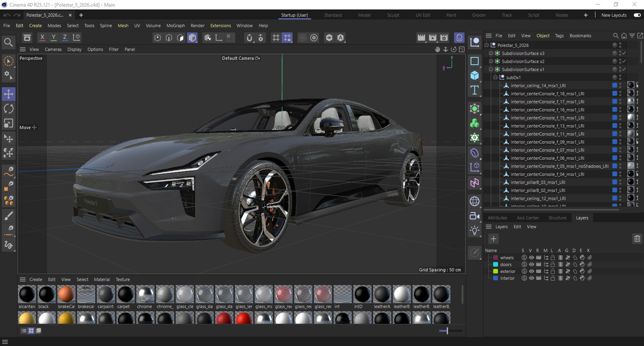The width and height of the screenshot is (644, 346).
Task: Select the Rotate tool
Action: [x=8, y=109]
